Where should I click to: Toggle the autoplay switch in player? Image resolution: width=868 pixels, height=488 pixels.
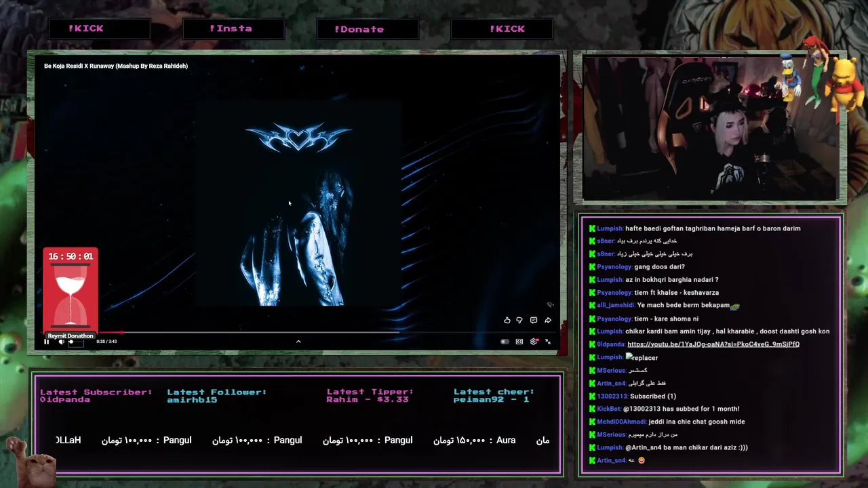505,342
